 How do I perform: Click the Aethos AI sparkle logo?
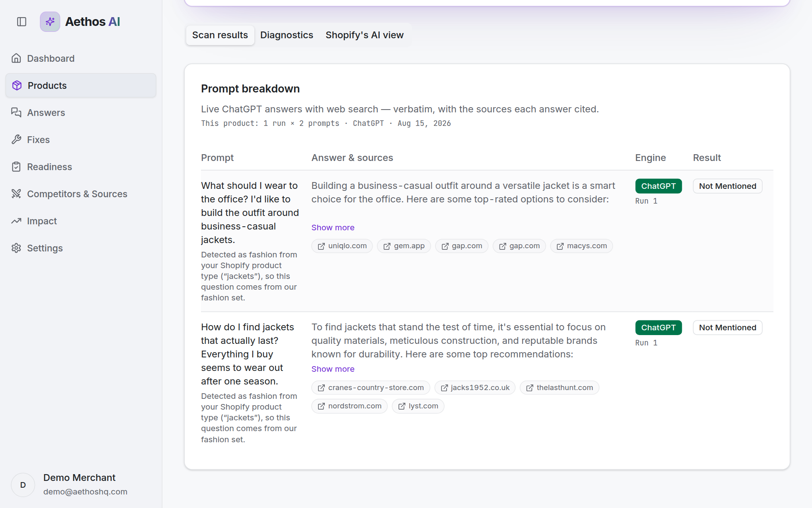[50, 22]
